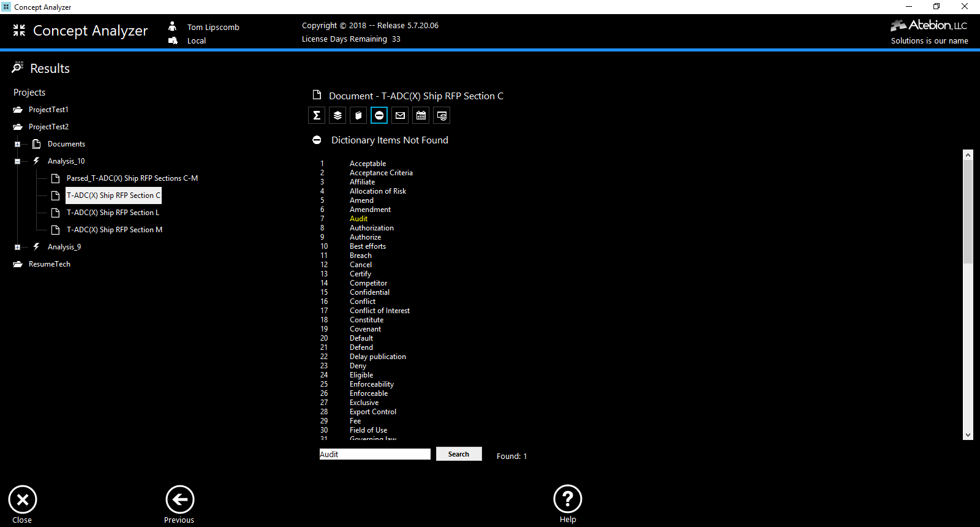Open the envelope email view
The height and width of the screenshot is (527, 980).
pyautogui.click(x=400, y=115)
